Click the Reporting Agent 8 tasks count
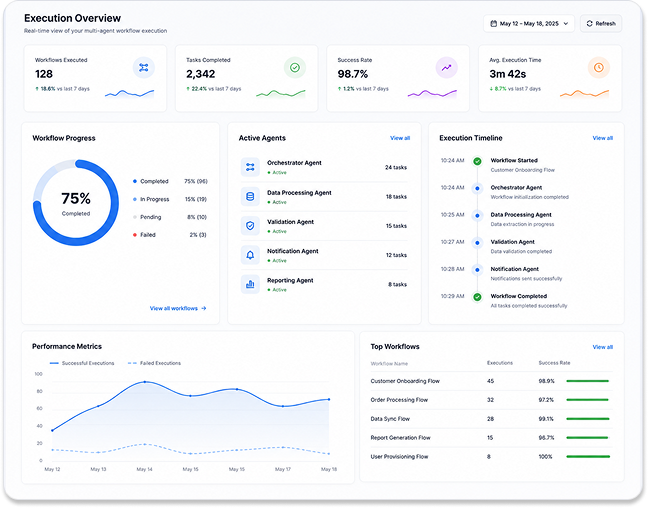 coord(398,284)
